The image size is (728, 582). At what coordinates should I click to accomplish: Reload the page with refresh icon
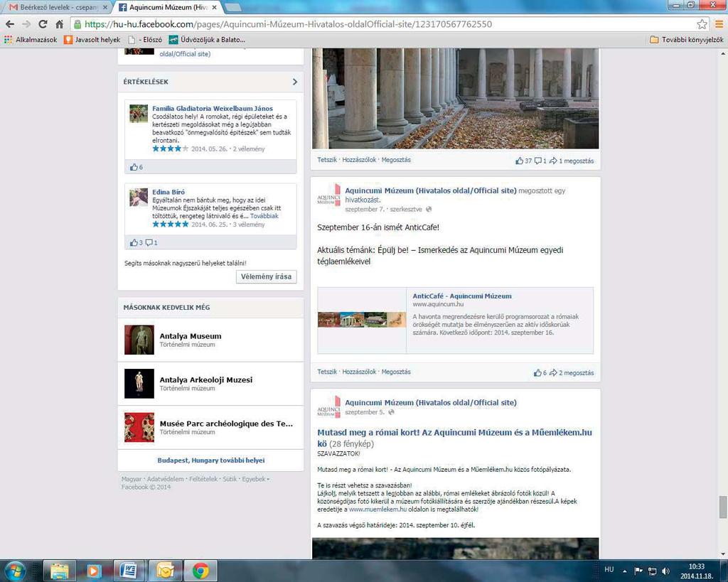(43, 24)
